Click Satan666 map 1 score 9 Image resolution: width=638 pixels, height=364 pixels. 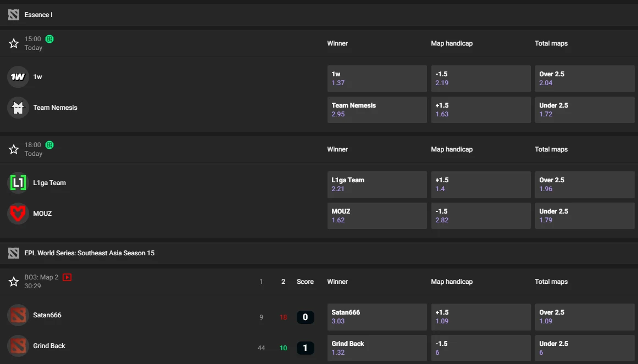click(x=261, y=317)
